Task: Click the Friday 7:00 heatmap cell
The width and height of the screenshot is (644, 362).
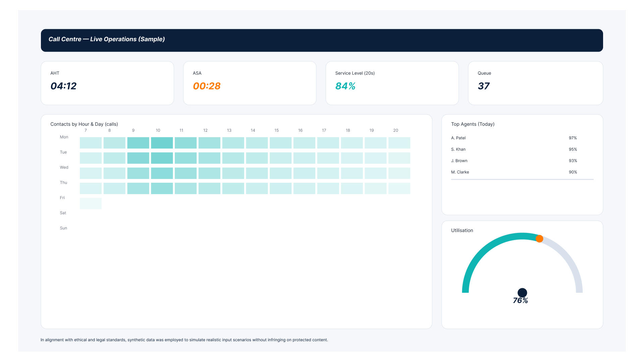Action: point(91,203)
